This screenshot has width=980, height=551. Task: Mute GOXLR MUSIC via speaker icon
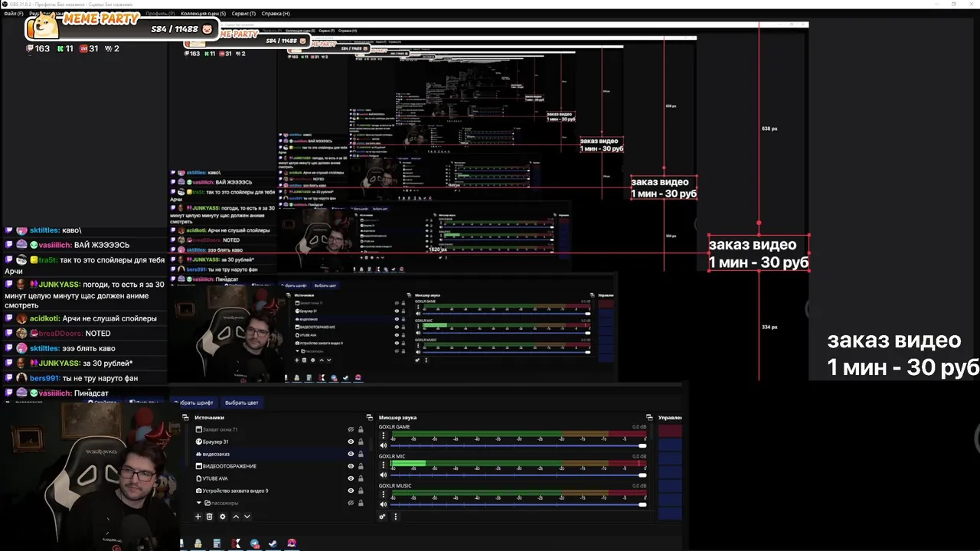384,504
